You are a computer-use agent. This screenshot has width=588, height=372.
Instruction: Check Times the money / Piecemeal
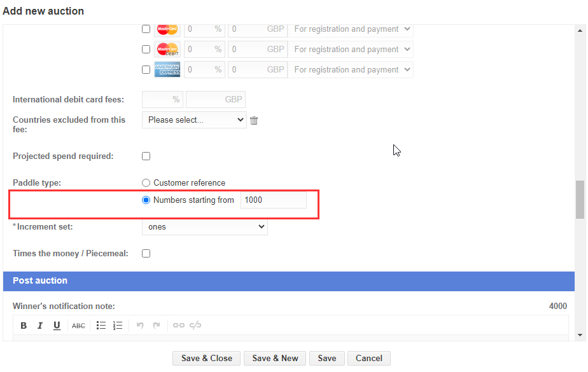(x=146, y=254)
